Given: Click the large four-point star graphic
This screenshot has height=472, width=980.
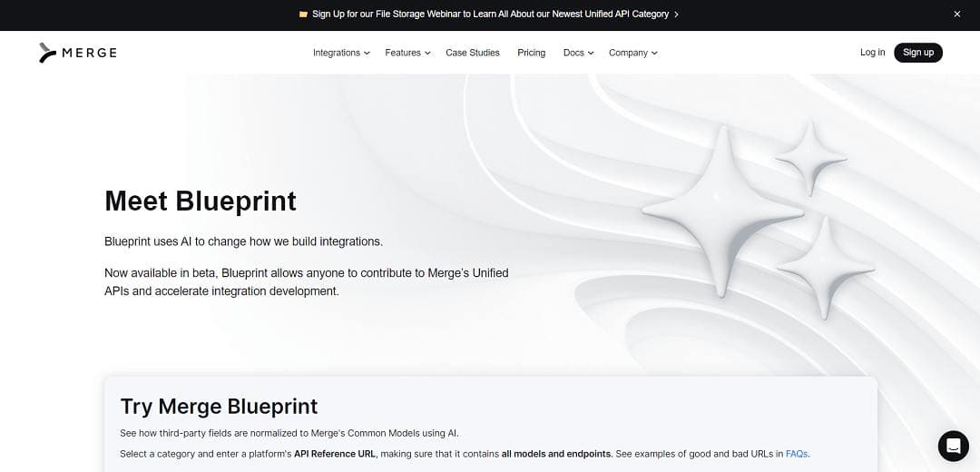Looking at the screenshot, I should 722,211.
